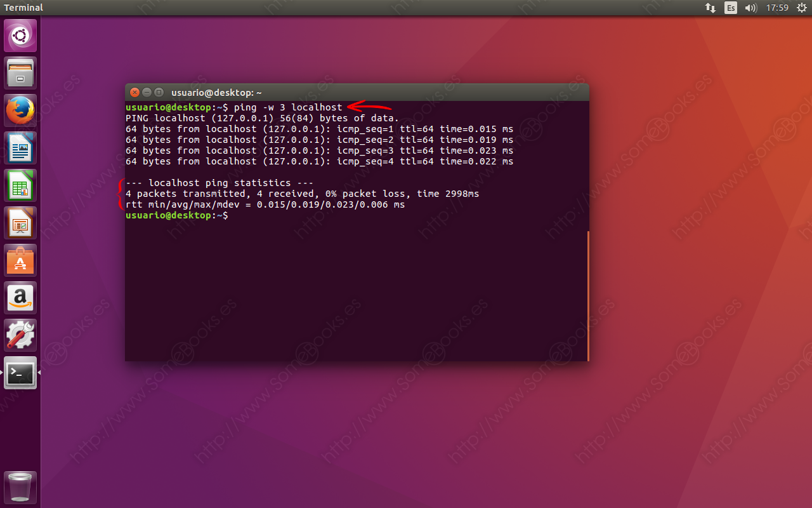Open the Amazon launcher shortcut
The height and width of the screenshot is (508, 812).
[x=20, y=297]
